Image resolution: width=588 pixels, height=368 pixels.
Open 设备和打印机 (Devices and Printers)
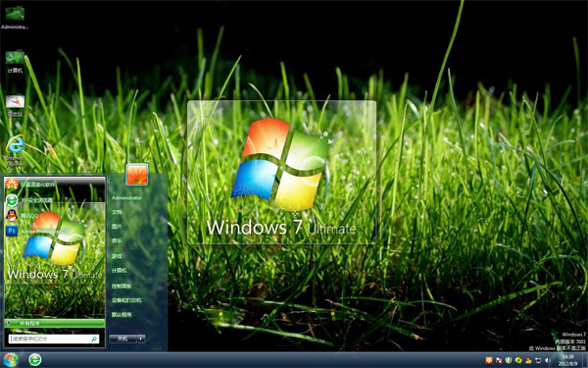coord(126,300)
